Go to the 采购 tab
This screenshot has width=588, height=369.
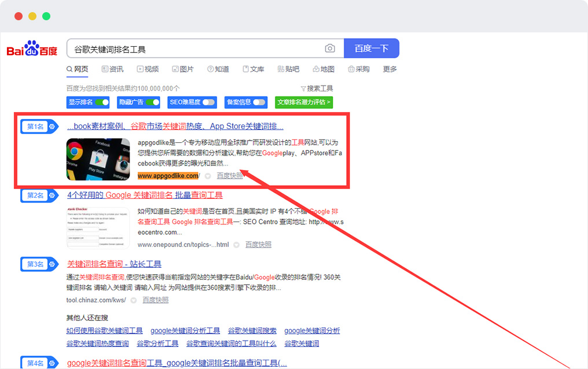pyautogui.click(x=359, y=69)
